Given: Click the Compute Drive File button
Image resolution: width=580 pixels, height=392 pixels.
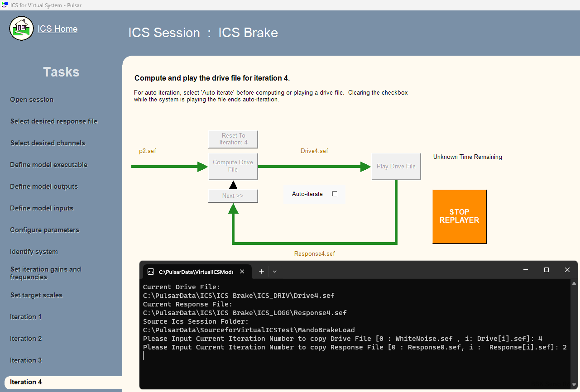Looking at the screenshot, I should (233, 166).
